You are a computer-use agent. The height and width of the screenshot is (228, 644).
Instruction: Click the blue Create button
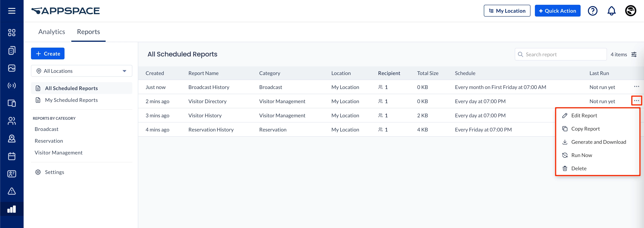tap(48, 54)
